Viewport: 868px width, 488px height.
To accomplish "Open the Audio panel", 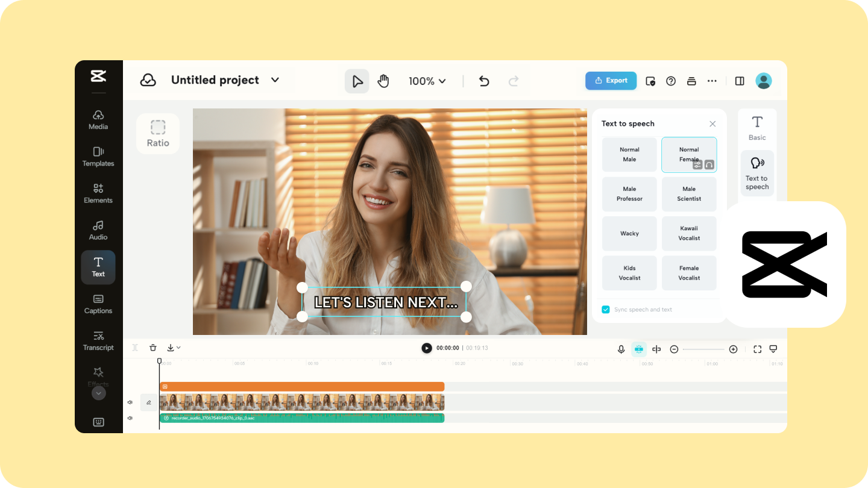I will (98, 230).
